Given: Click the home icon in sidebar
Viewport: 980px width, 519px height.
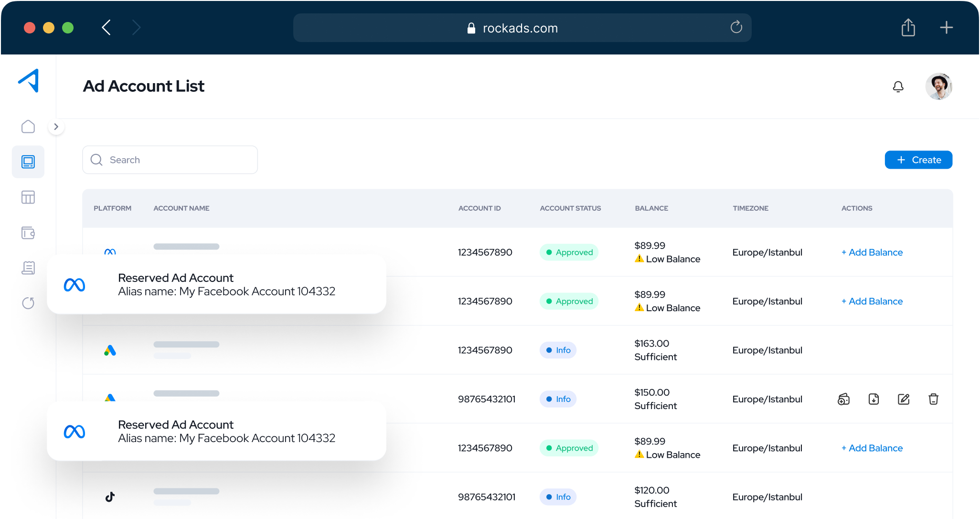Looking at the screenshot, I should click(28, 127).
